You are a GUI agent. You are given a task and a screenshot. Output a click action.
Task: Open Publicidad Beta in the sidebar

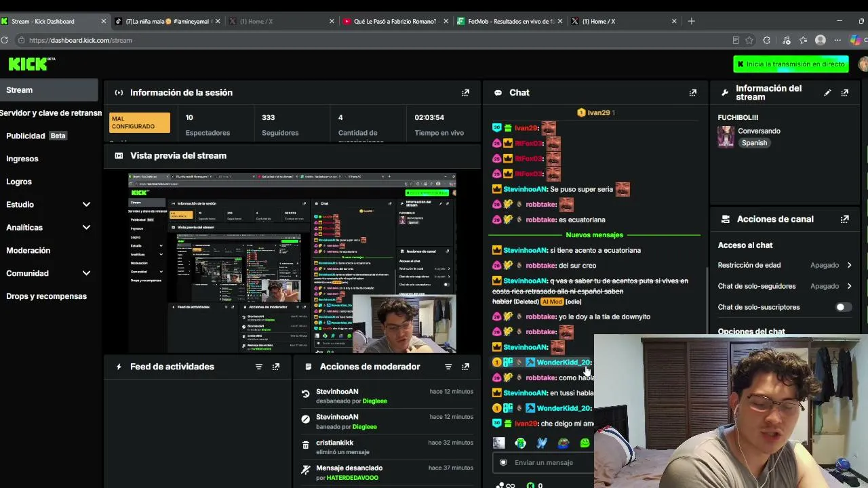(x=36, y=136)
